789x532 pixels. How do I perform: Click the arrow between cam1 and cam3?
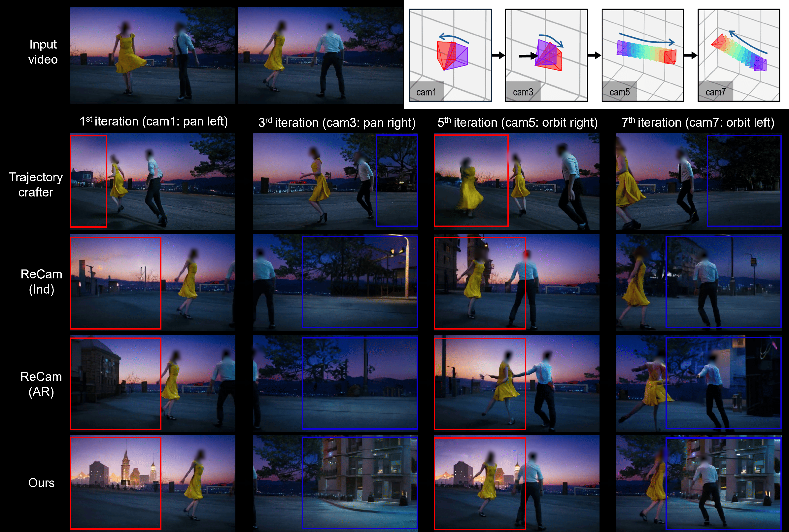click(x=498, y=55)
